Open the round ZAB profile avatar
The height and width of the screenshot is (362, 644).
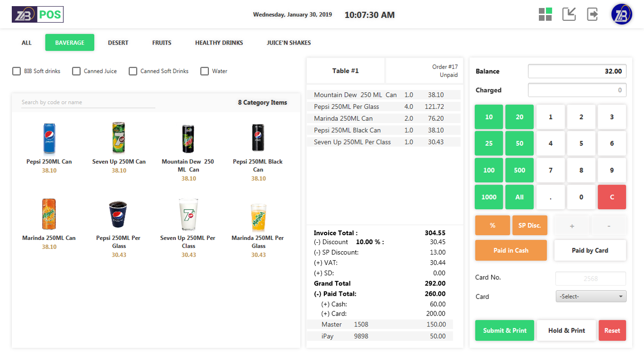pos(621,14)
